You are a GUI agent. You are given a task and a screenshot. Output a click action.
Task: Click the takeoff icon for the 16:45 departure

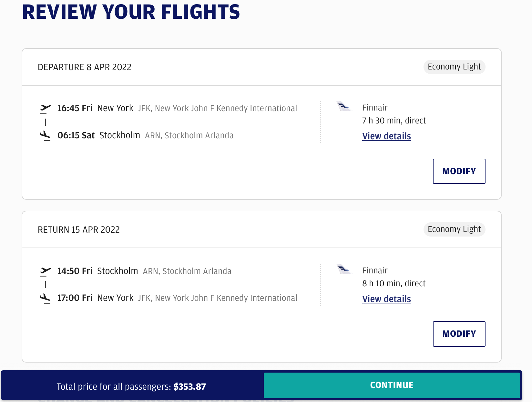[45, 109]
